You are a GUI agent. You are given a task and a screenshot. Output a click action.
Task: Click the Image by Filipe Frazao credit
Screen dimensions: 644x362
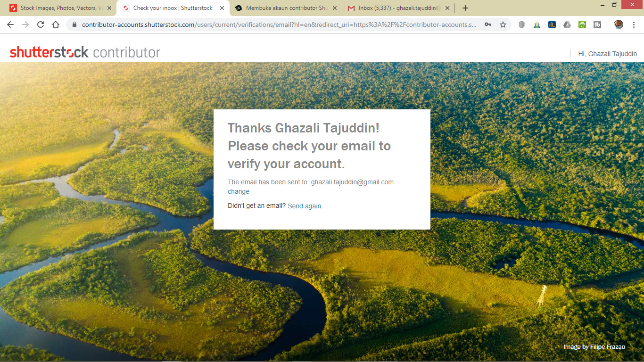coord(594,347)
